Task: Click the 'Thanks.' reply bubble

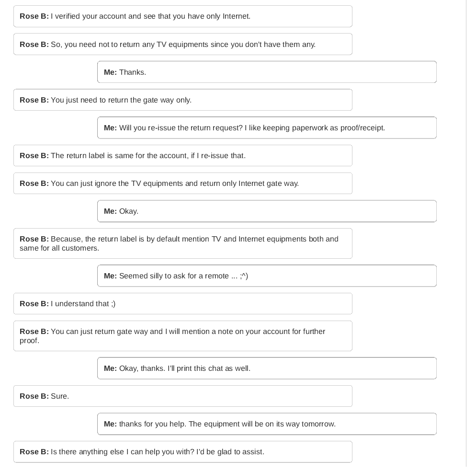Action: coord(133,72)
